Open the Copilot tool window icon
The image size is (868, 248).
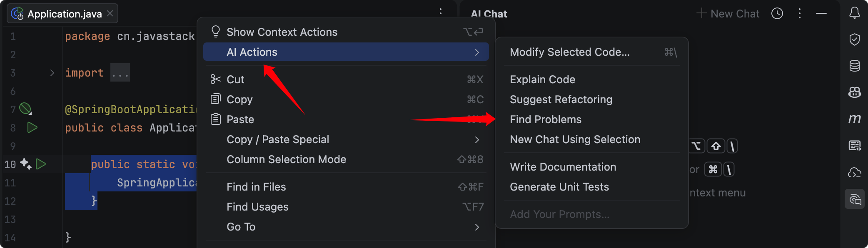tap(854, 92)
